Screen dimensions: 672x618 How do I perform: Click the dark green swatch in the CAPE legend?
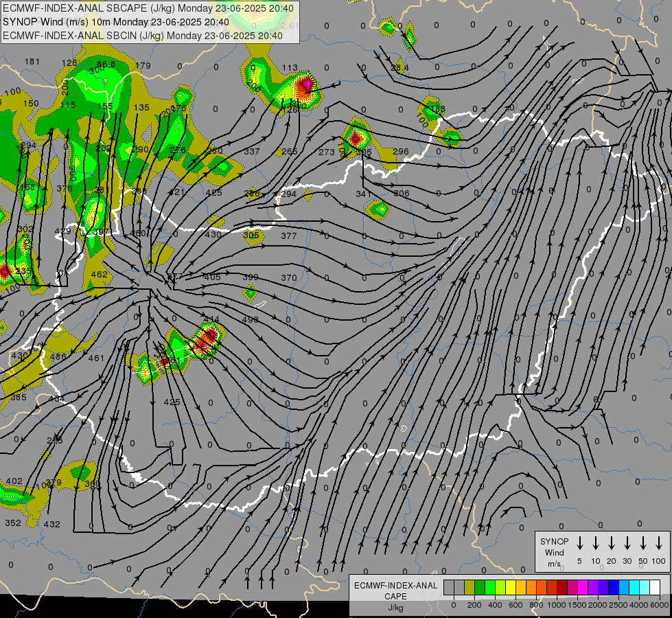pos(480,588)
